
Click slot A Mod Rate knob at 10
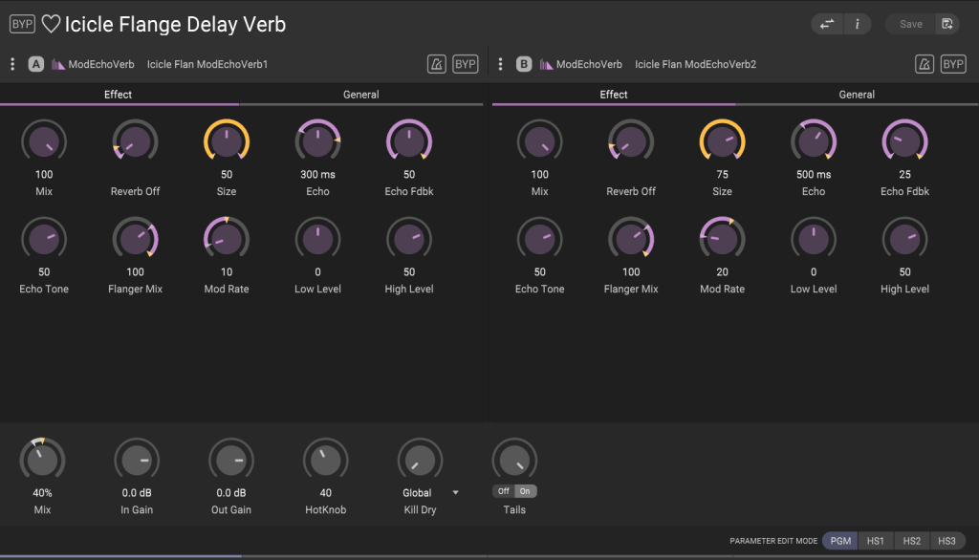pyautogui.click(x=227, y=239)
